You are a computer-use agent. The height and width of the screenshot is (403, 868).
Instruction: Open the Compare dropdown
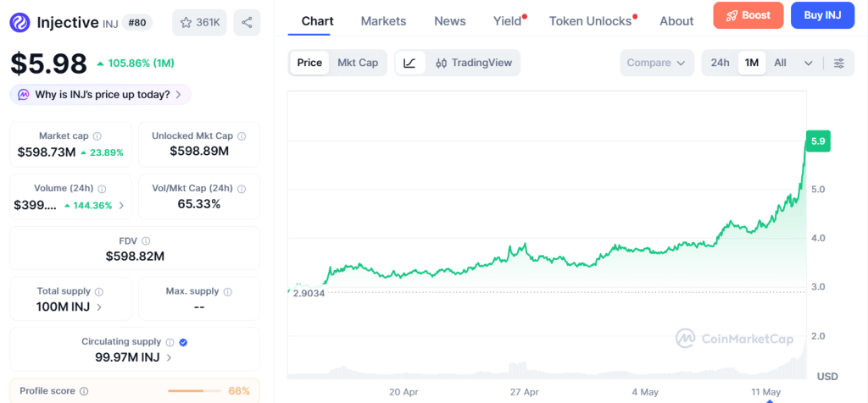click(657, 63)
